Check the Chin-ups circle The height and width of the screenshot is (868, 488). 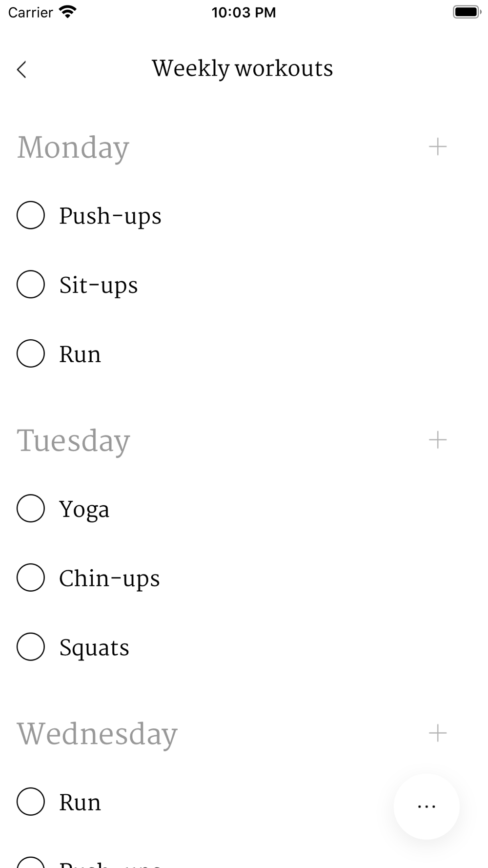pos(31,578)
